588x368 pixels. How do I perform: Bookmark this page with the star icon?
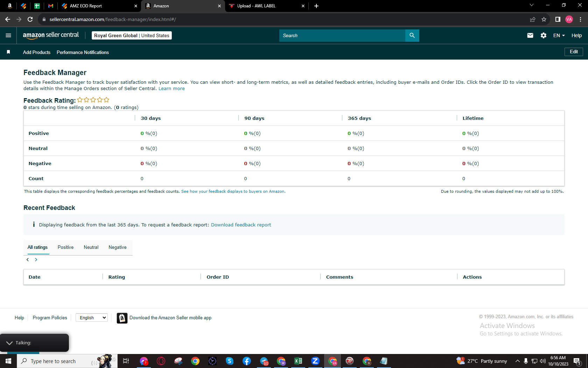pyautogui.click(x=544, y=19)
